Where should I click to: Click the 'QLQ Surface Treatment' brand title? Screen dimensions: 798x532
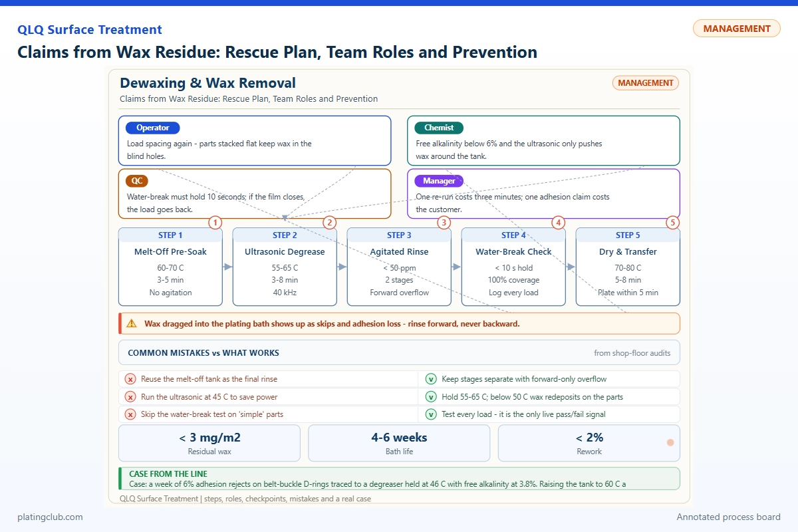90,30
